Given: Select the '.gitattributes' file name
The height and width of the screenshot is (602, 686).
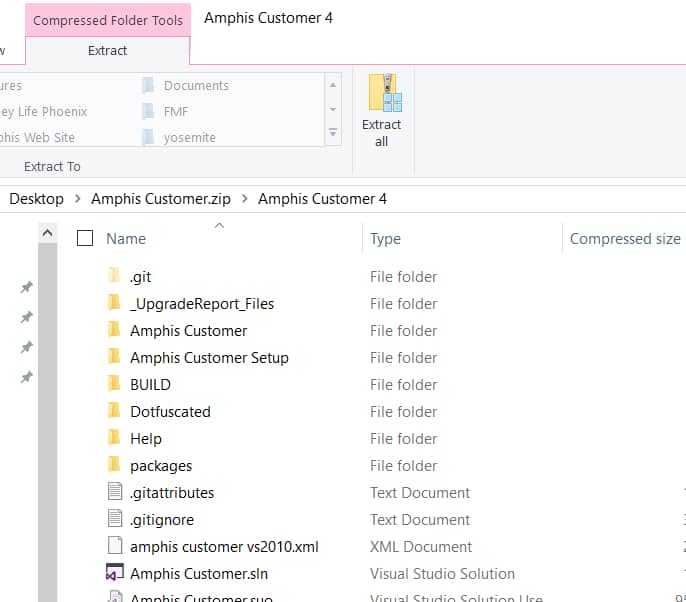Looking at the screenshot, I should [172, 493].
